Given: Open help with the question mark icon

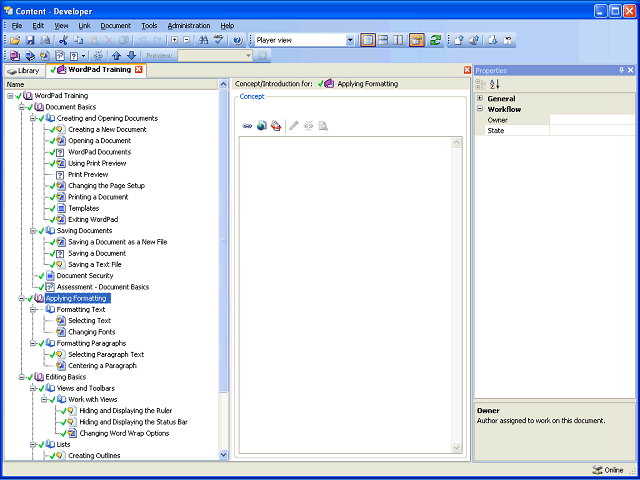Looking at the screenshot, I should tap(238, 40).
